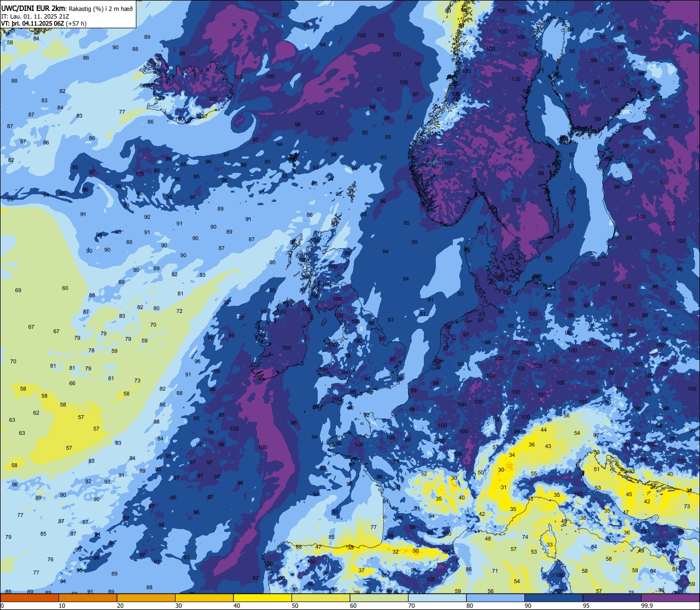Click the 80–90 medium blue legend segment
This screenshot has height=610, width=700.
click(495, 598)
